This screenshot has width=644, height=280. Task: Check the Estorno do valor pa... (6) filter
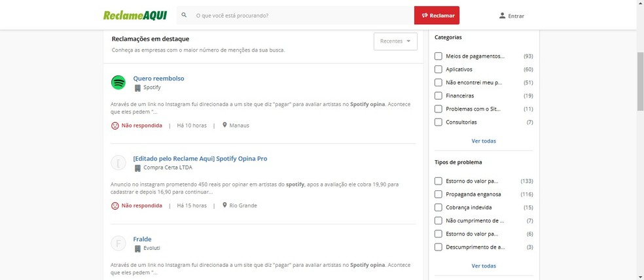pos(438,234)
